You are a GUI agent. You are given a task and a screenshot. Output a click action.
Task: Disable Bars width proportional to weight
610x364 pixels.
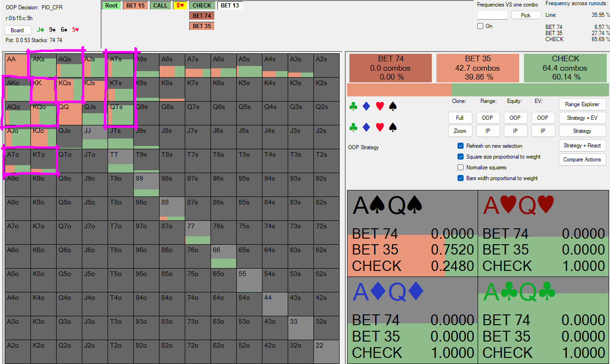461,178
